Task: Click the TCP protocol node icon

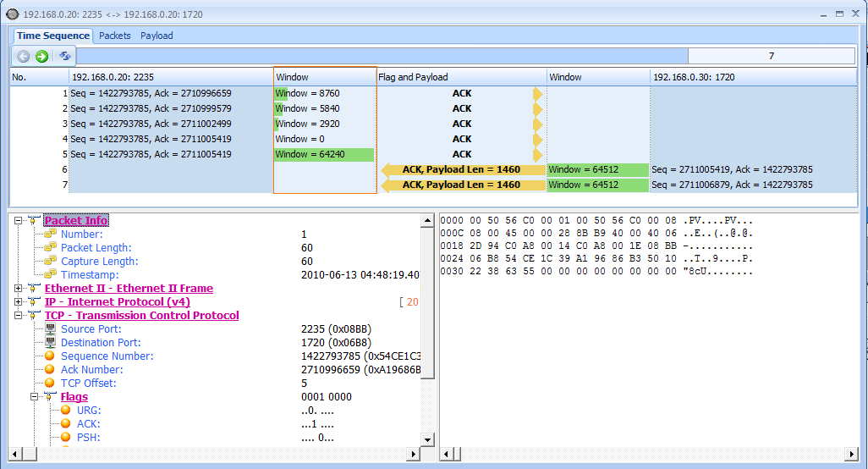Action: point(34,315)
